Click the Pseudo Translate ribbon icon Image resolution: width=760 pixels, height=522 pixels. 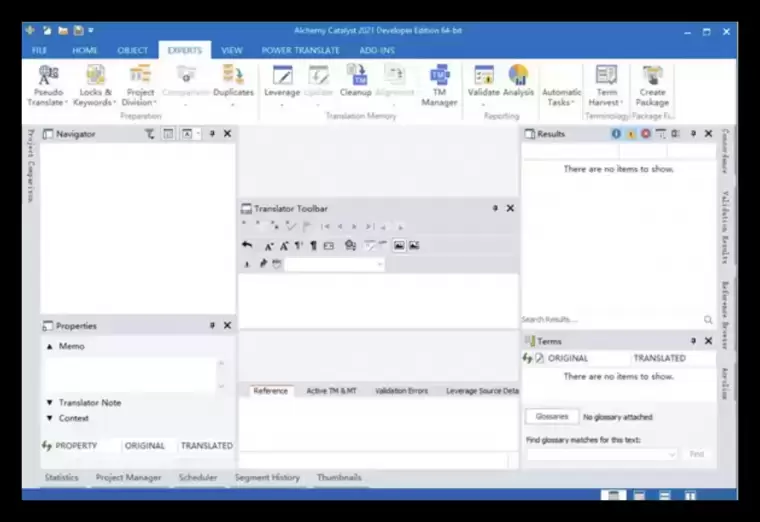coord(47,76)
